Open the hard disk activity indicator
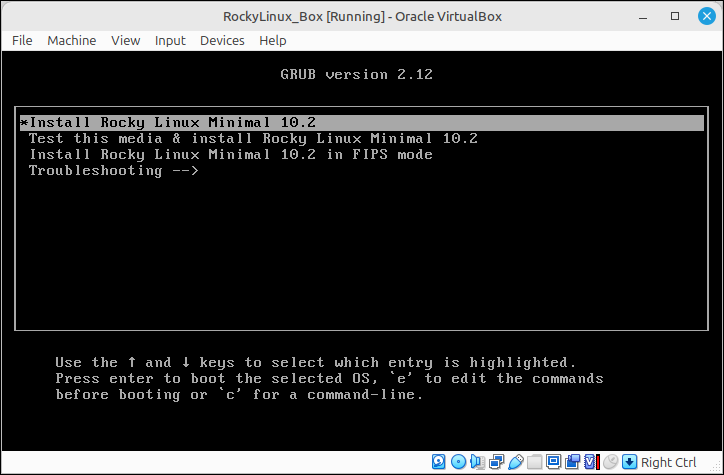724x475 pixels. 439,462
